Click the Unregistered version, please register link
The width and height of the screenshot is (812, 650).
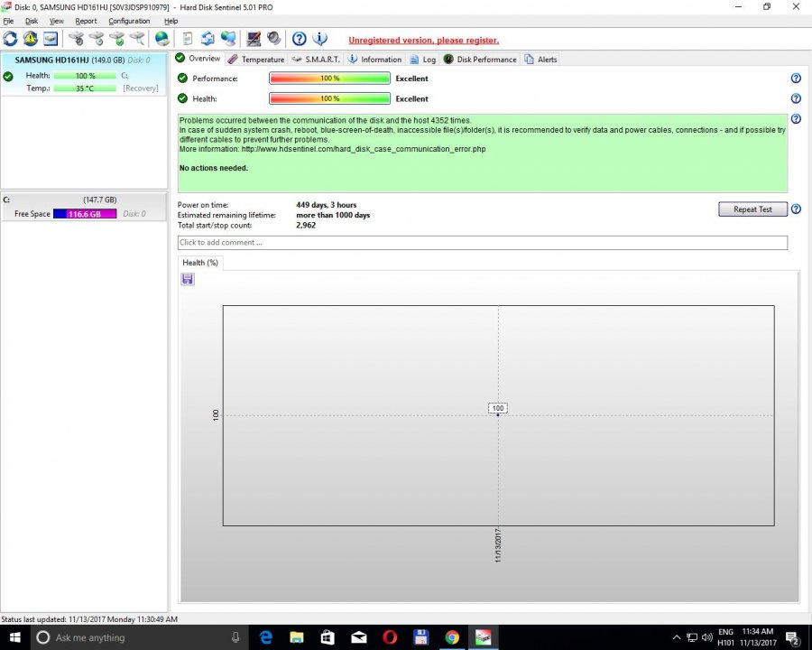(424, 41)
